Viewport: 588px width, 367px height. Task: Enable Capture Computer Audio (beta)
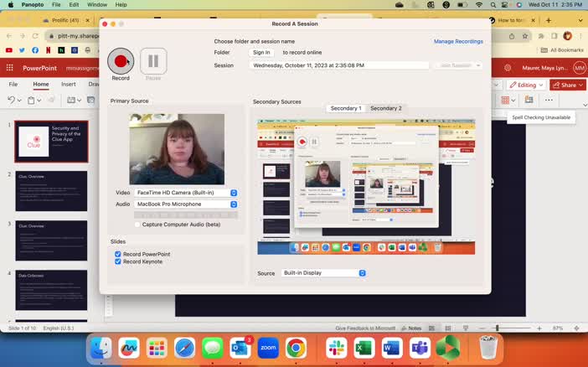tap(137, 225)
